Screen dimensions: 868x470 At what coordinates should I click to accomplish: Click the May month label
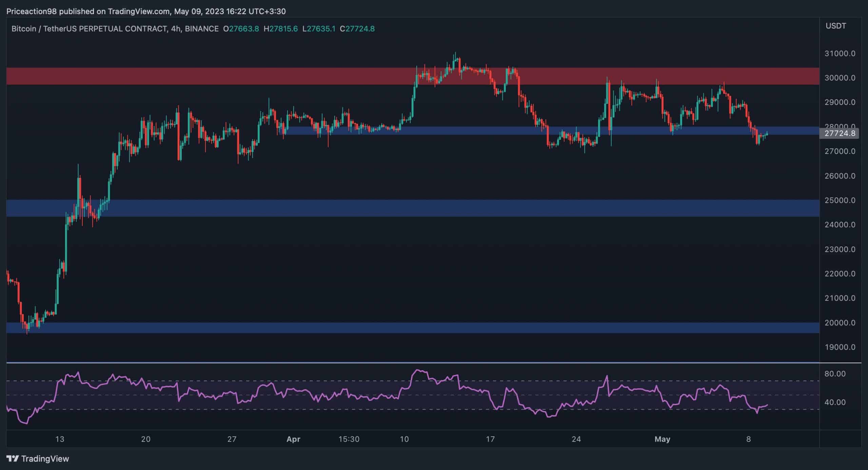(662, 439)
